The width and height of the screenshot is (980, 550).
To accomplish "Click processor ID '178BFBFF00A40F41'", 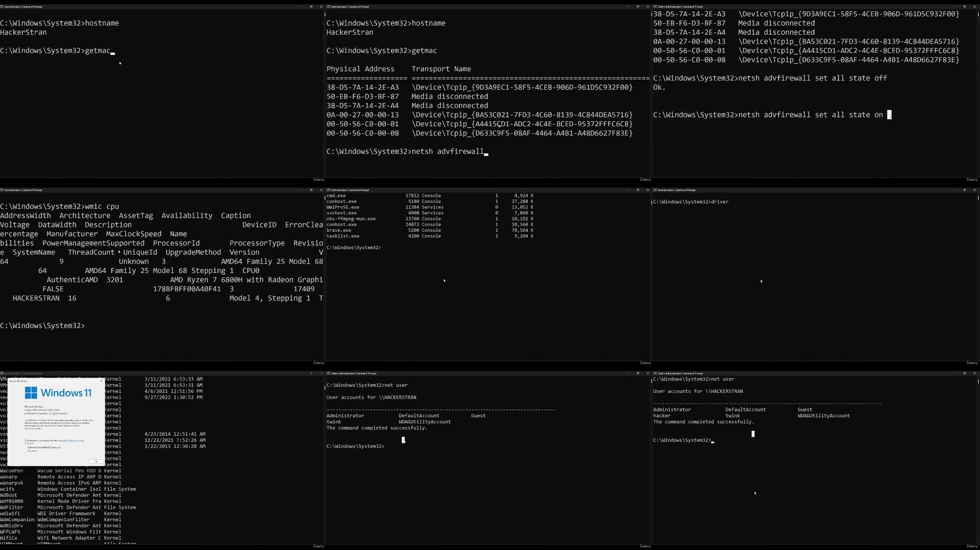I will [x=187, y=289].
